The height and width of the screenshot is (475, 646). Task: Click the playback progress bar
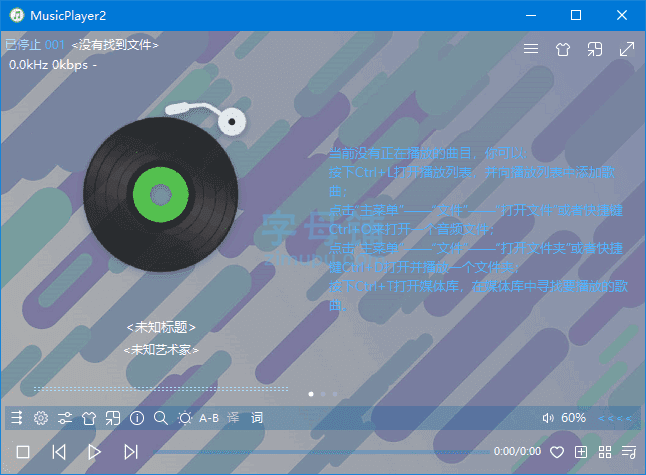pyautogui.click(x=321, y=452)
